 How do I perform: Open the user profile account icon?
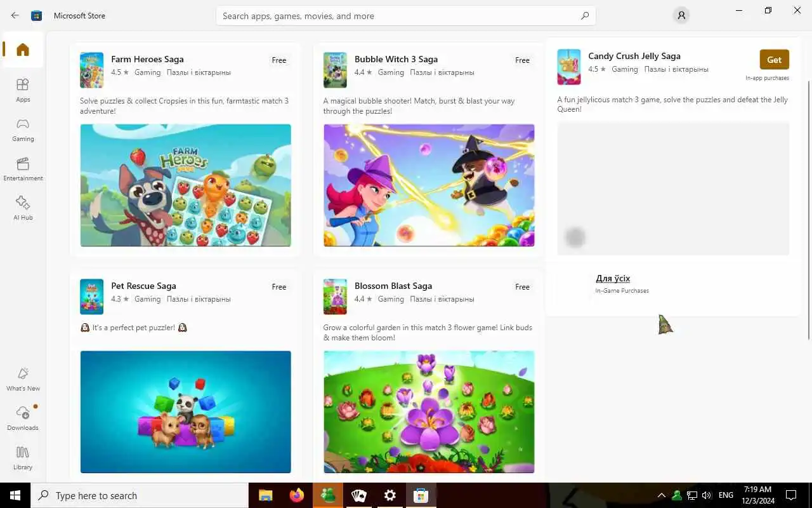[x=681, y=15]
